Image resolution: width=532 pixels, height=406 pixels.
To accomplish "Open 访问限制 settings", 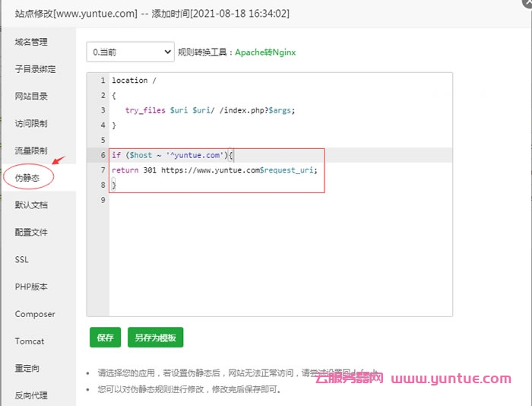I will [x=31, y=124].
